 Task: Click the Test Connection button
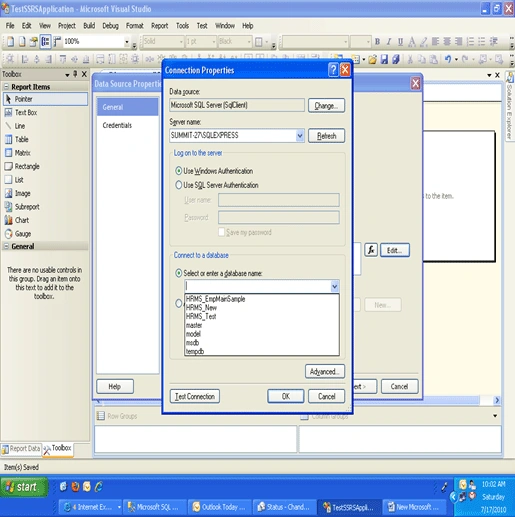(x=195, y=396)
